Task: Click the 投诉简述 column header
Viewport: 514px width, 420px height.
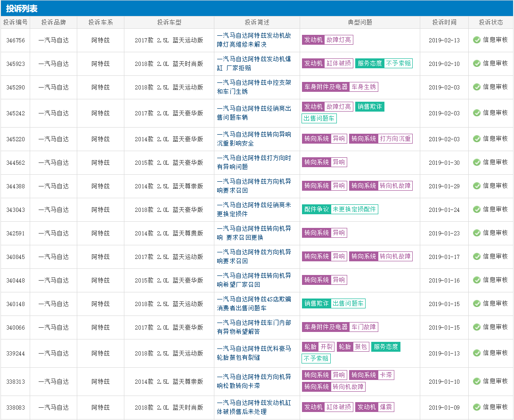Action: pos(257,22)
